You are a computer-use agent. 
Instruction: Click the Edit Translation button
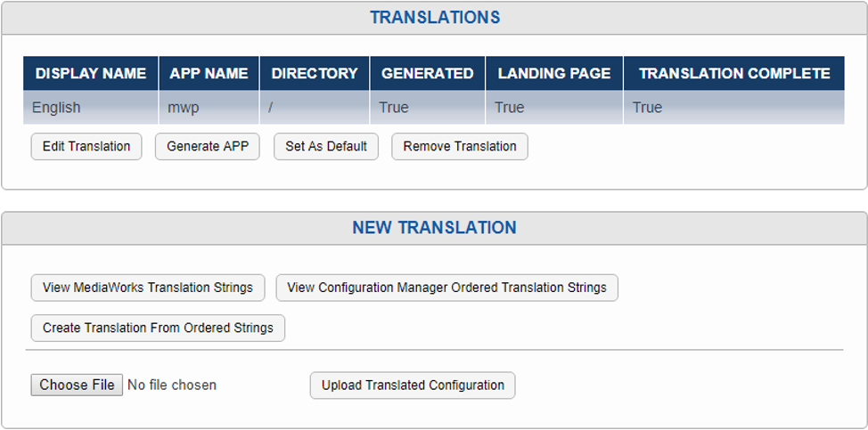click(x=86, y=147)
